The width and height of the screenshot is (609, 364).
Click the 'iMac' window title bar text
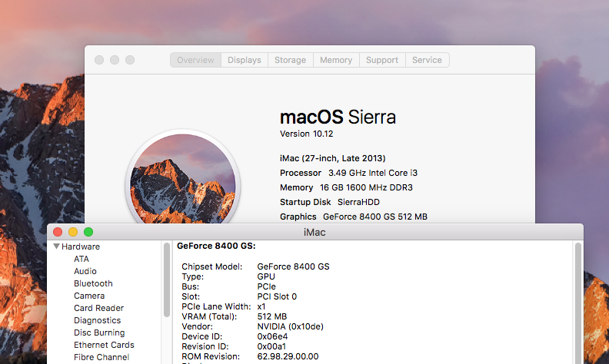[314, 233]
